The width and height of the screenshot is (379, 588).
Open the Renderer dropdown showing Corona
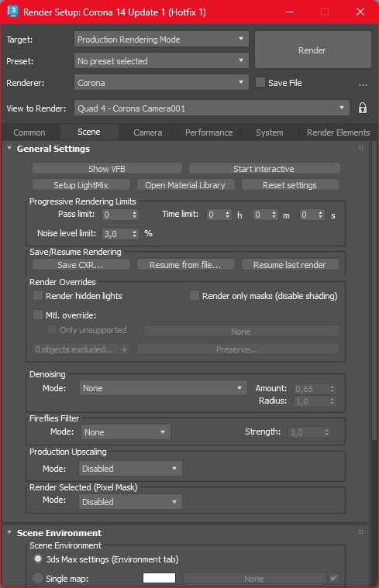click(161, 82)
